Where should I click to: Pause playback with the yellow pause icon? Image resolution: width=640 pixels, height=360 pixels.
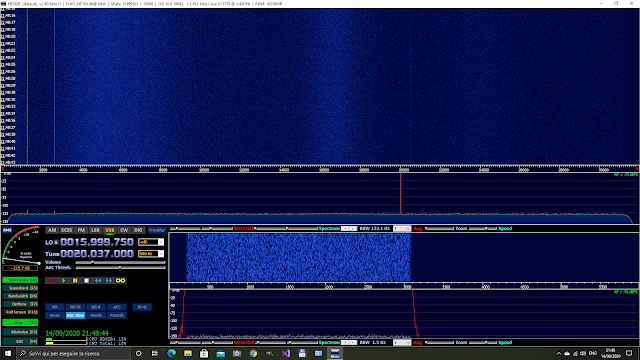coord(75,280)
